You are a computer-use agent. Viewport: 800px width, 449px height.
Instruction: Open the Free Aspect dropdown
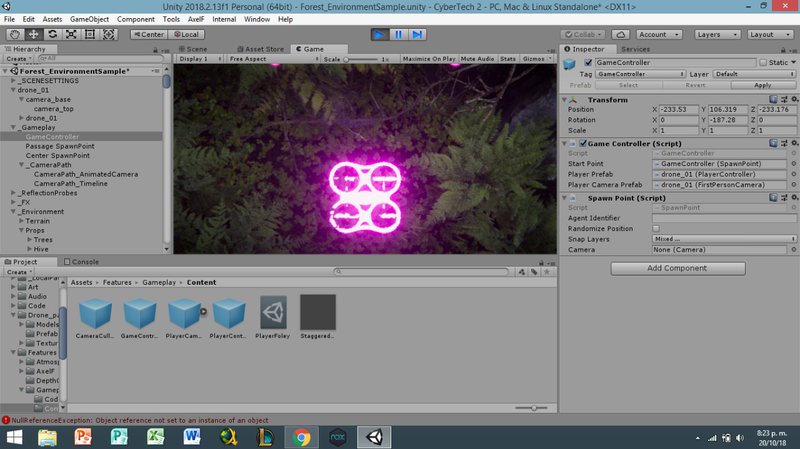point(274,59)
